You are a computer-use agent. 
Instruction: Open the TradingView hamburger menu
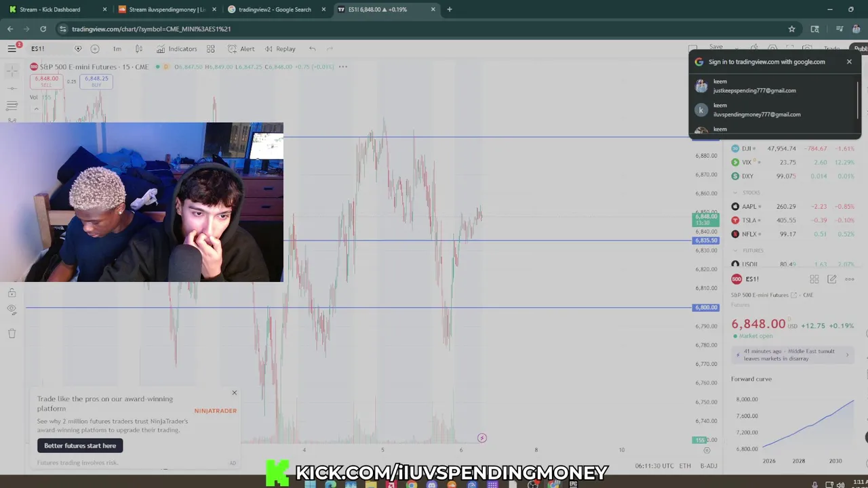click(12, 49)
